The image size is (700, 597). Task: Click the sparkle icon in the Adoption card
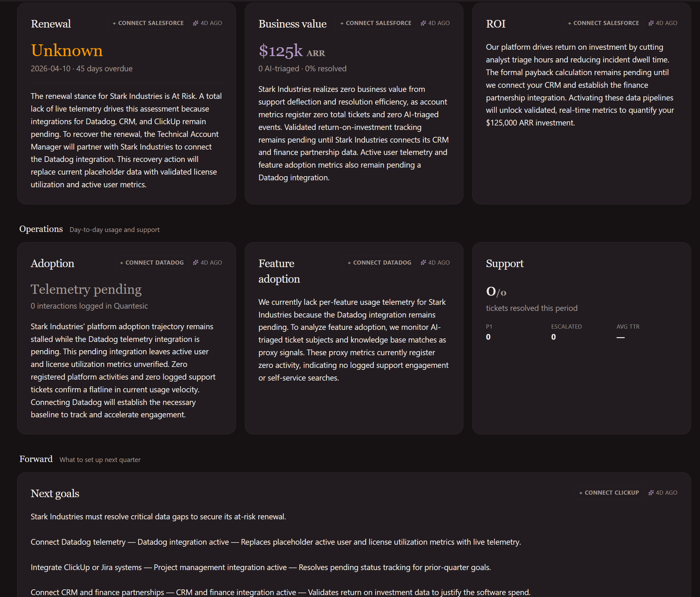[196, 262]
